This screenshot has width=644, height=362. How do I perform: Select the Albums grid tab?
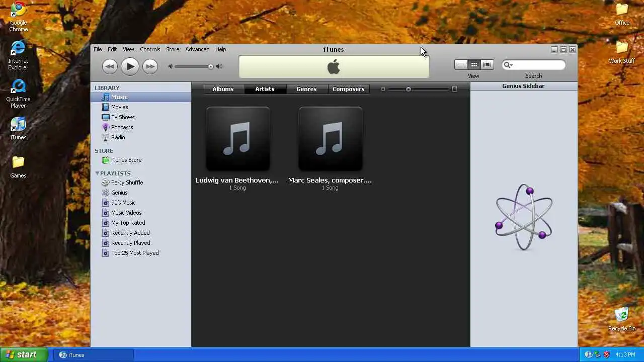tap(223, 89)
